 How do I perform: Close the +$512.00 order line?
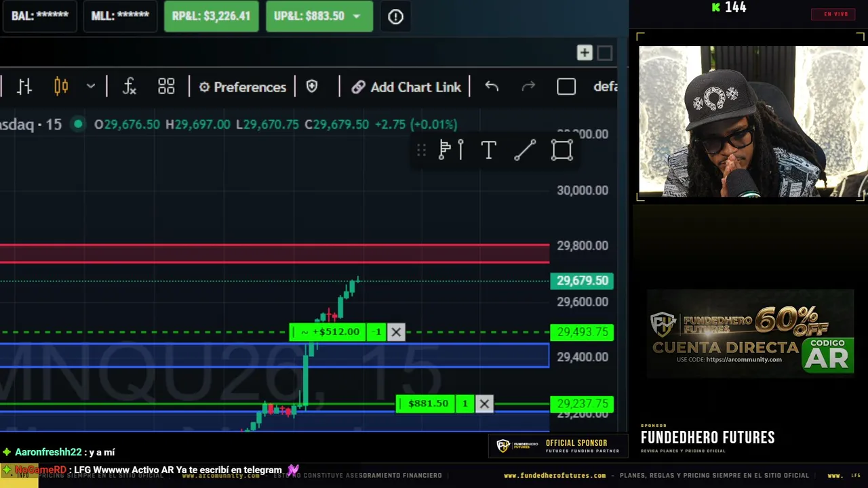pyautogui.click(x=396, y=332)
